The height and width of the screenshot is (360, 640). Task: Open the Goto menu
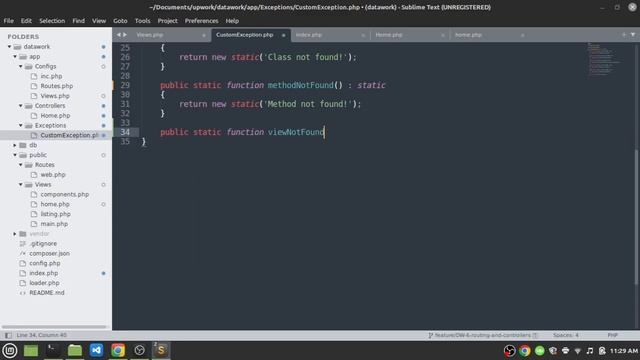(x=120, y=21)
